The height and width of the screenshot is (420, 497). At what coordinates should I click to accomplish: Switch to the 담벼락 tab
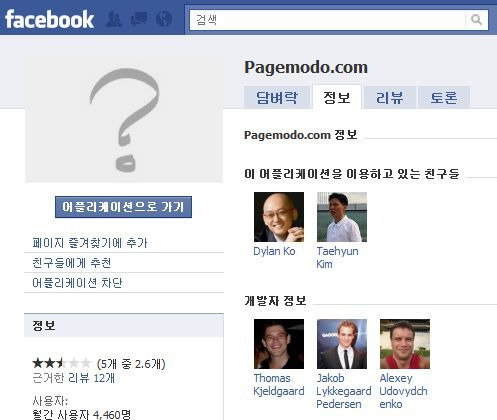277,97
